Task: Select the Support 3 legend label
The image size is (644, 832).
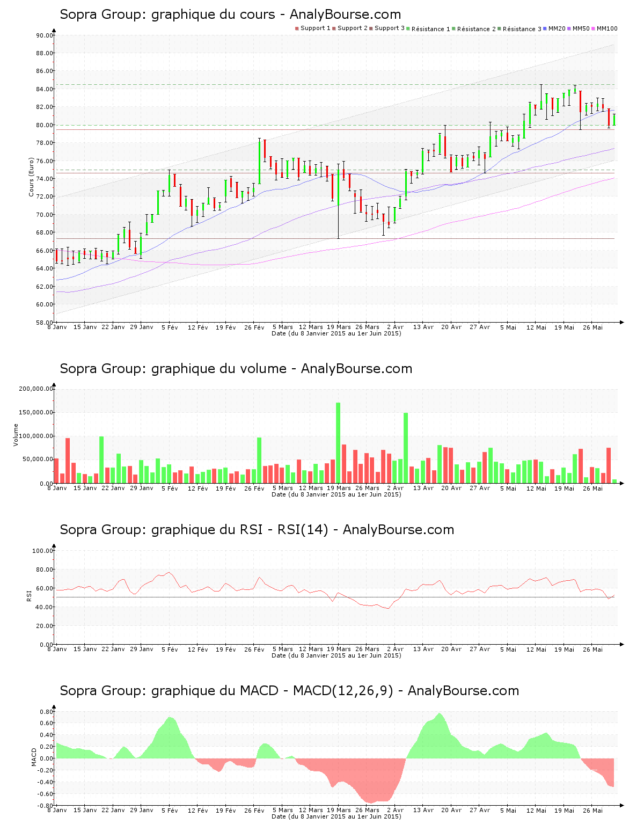Action: (390, 28)
